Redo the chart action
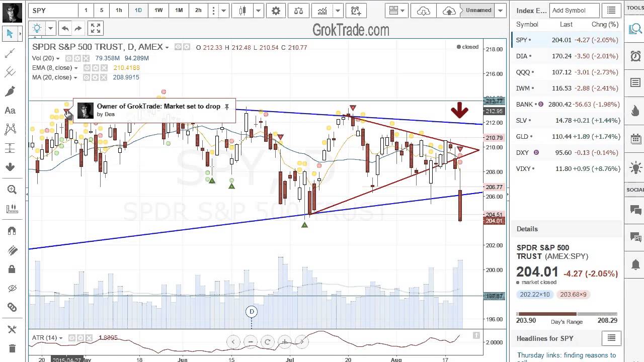644x362 pixels. pos(78,29)
